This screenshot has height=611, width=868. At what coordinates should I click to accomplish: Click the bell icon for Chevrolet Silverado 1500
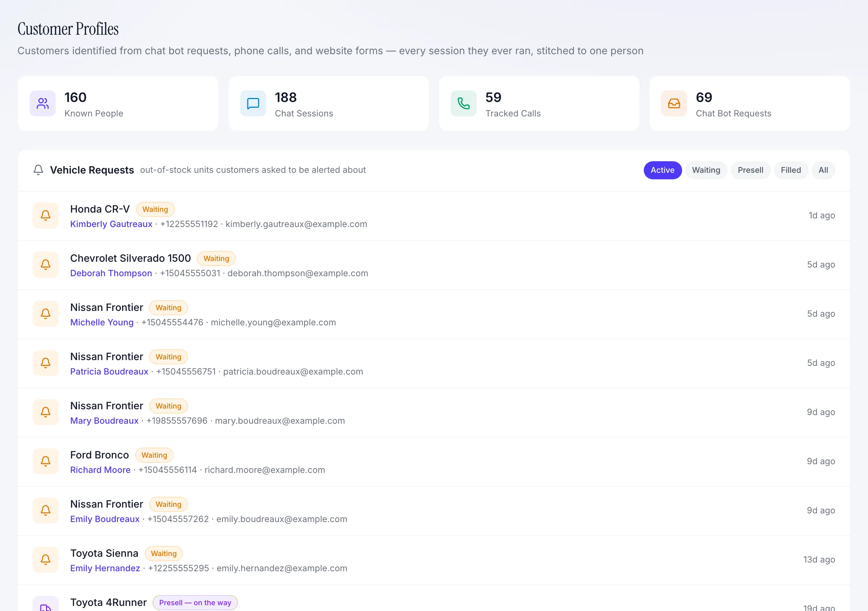click(x=45, y=265)
